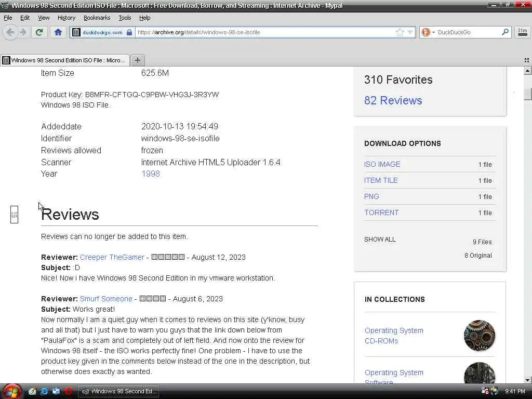Bookmark this page with the star icon
This screenshot has width=532, height=399.
coord(400,32)
